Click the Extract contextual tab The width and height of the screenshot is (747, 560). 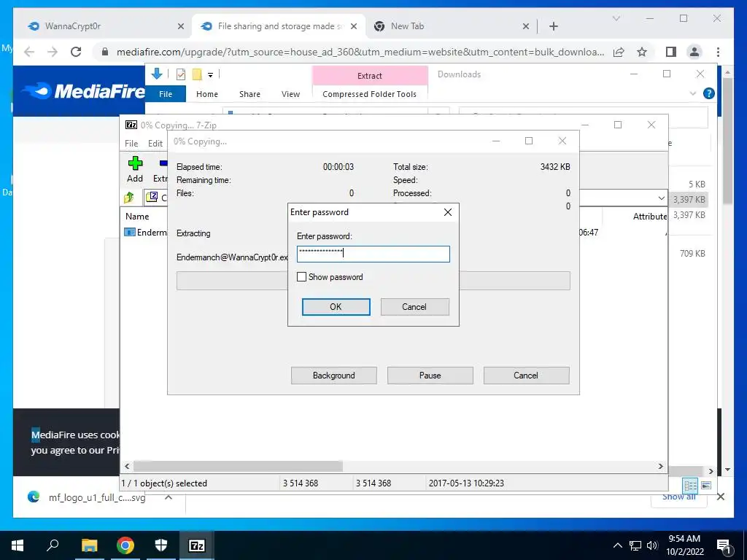coord(370,76)
